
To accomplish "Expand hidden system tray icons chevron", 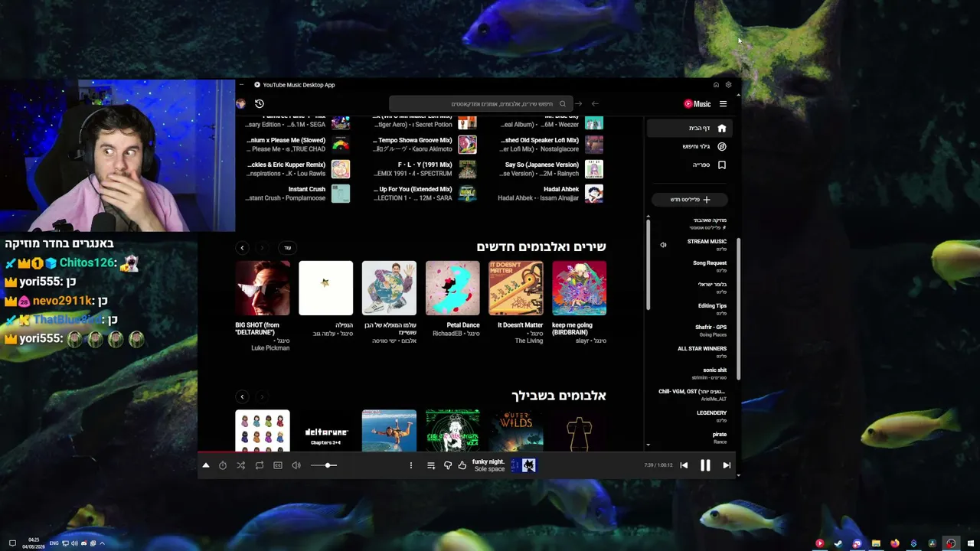I will coord(102,543).
